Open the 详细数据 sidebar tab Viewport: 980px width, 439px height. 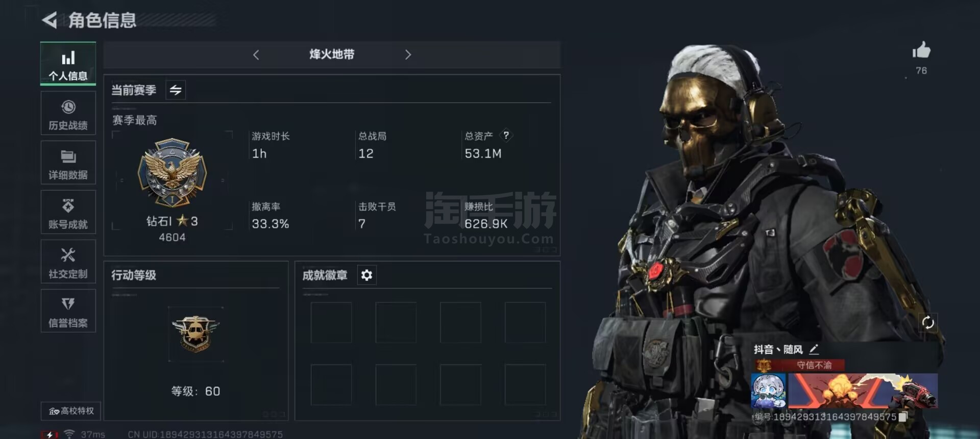68,163
